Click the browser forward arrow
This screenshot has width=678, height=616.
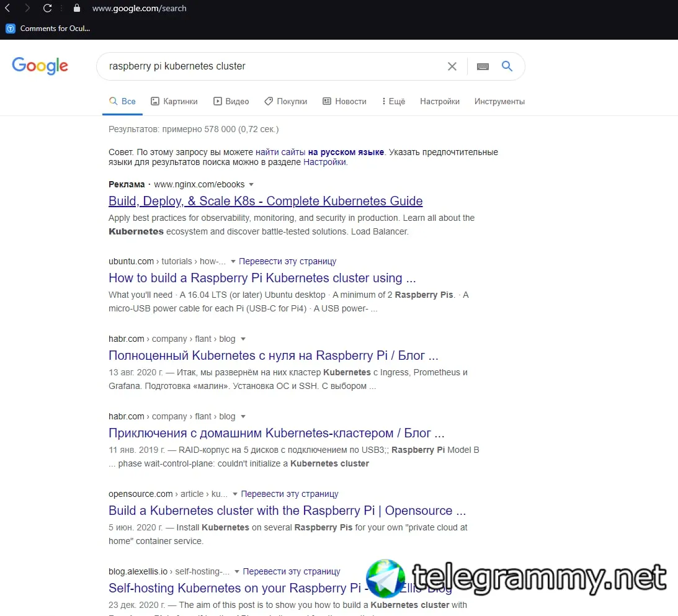(27, 8)
